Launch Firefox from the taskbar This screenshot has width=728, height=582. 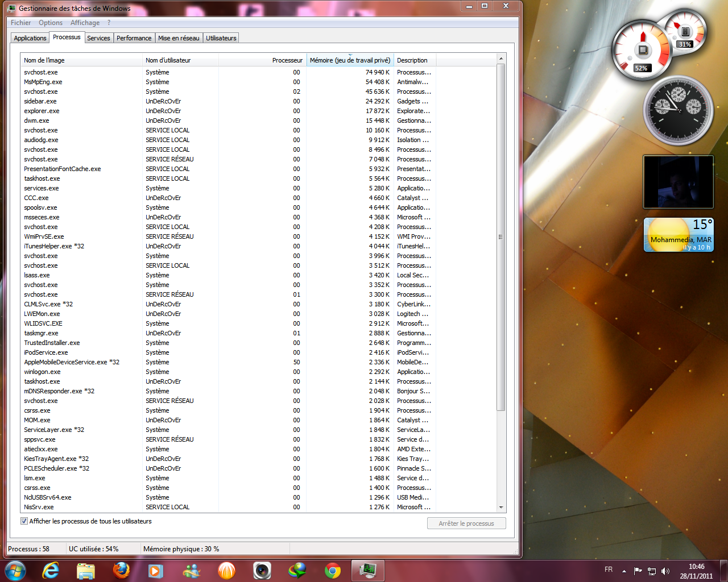coord(121,570)
